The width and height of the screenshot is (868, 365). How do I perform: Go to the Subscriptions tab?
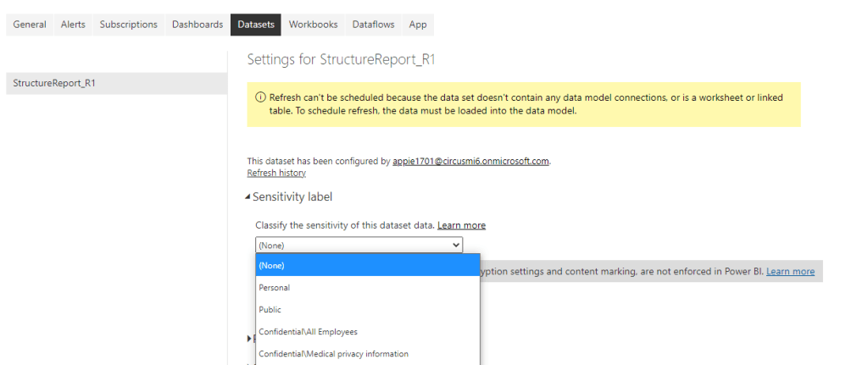(129, 25)
